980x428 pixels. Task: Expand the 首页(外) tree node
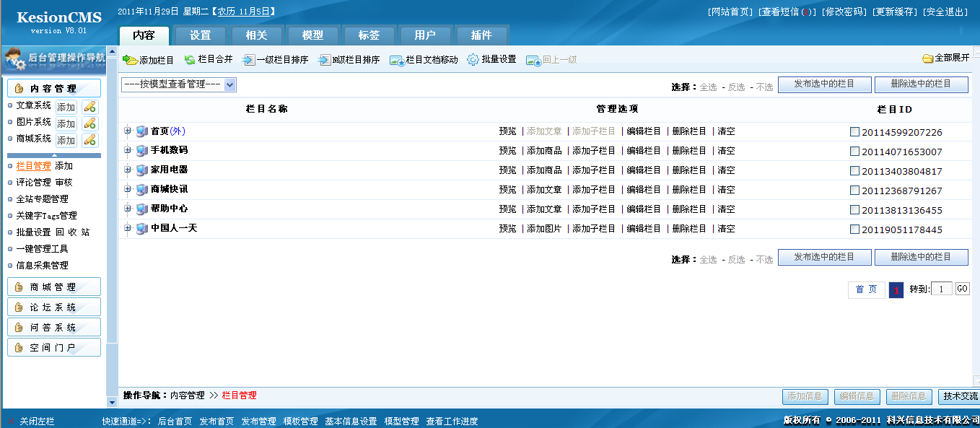coord(126,131)
